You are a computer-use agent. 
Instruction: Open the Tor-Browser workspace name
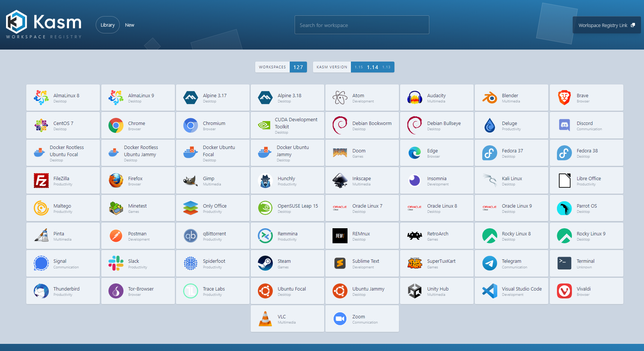pos(141,289)
